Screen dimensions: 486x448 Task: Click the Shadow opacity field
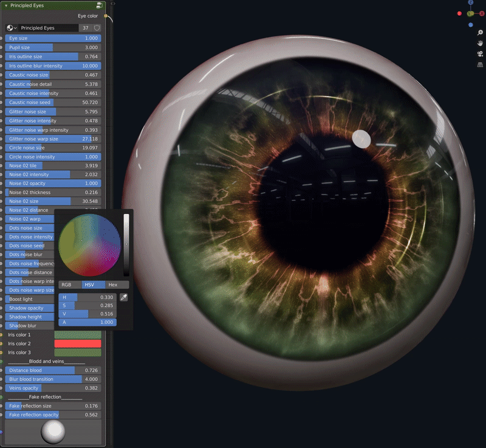(30, 308)
